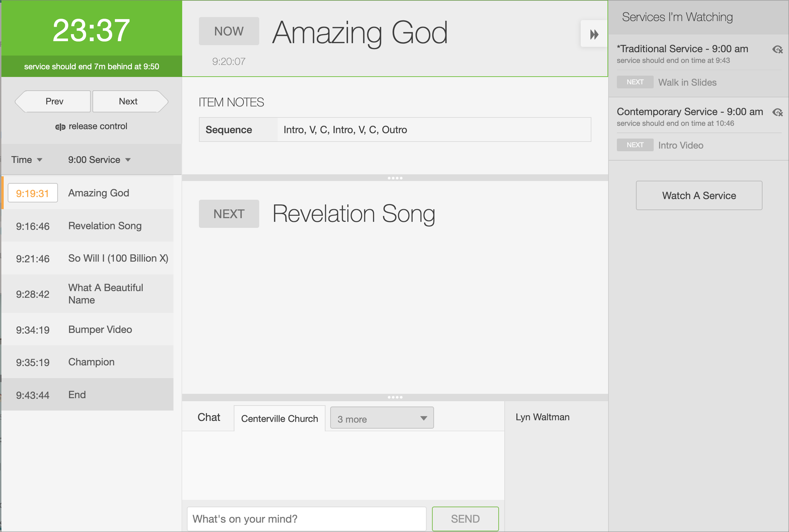
Task: Expand the 3 more chat dropdown
Action: [x=381, y=419]
